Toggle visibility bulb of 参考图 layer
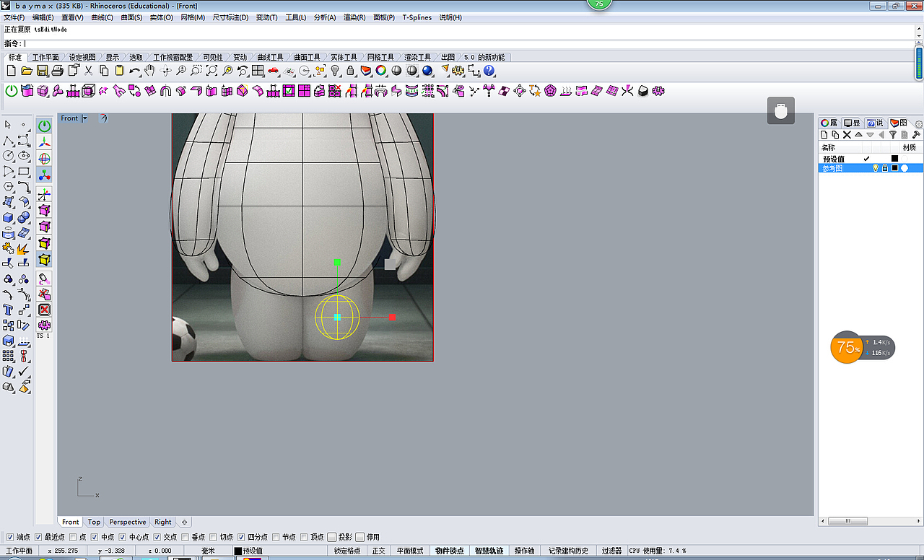The height and width of the screenshot is (560, 924). pos(876,168)
